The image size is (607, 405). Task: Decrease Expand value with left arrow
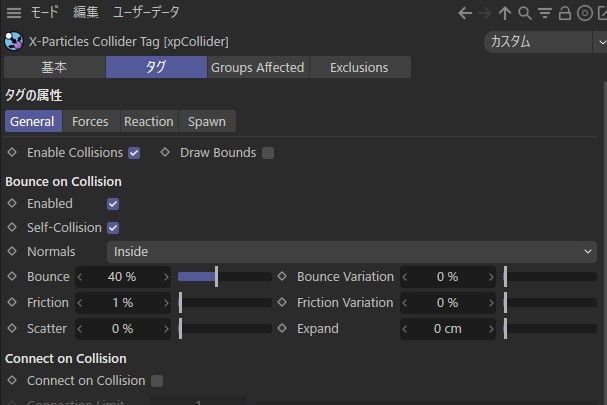tap(405, 329)
